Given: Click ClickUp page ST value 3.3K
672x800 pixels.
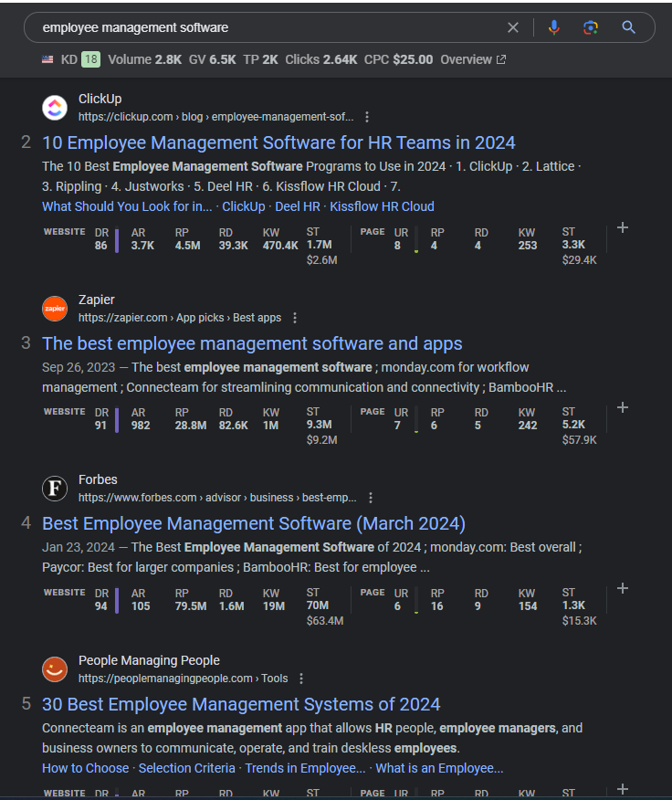Looking at the screenshot, I should point(573,245).
